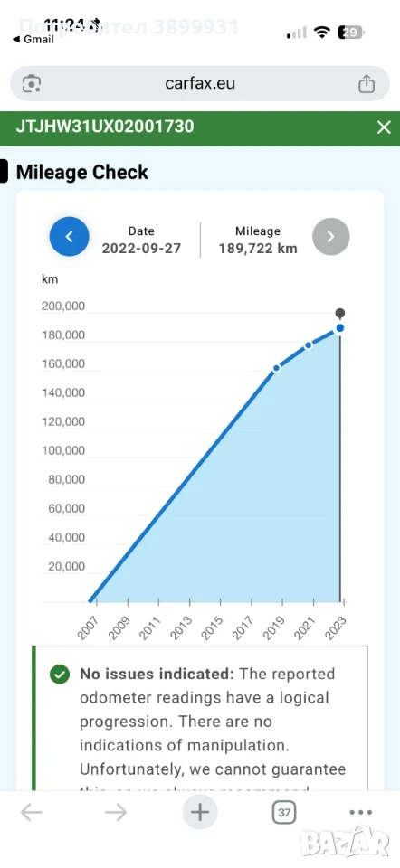The width and height of the screenshot is (400, 868).
Task: Return to Gmail via status bar link
Action: [33, 39]
